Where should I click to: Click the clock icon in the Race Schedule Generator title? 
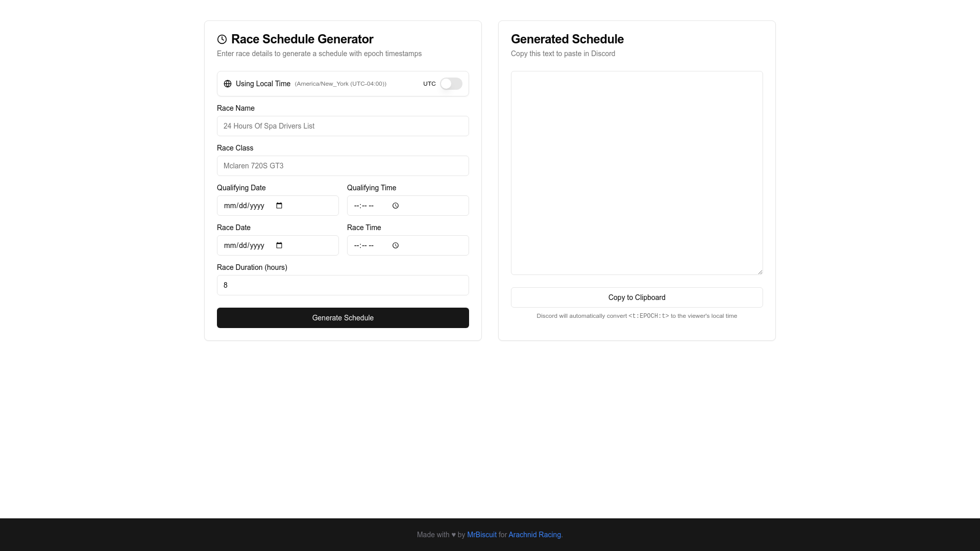222,39
